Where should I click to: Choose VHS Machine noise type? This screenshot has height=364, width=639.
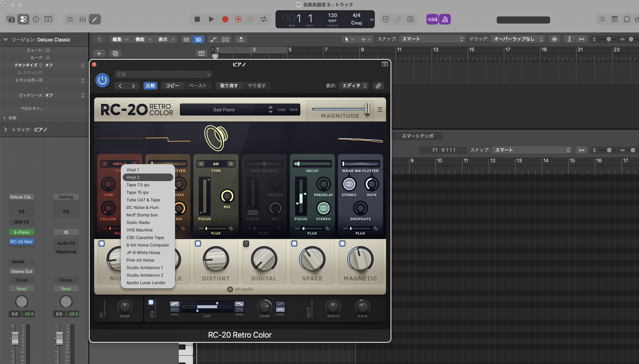(148, 230)
